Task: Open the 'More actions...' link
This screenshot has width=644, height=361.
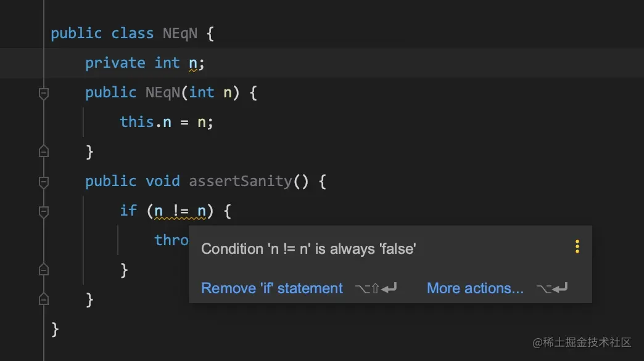Action: point(475,288)
